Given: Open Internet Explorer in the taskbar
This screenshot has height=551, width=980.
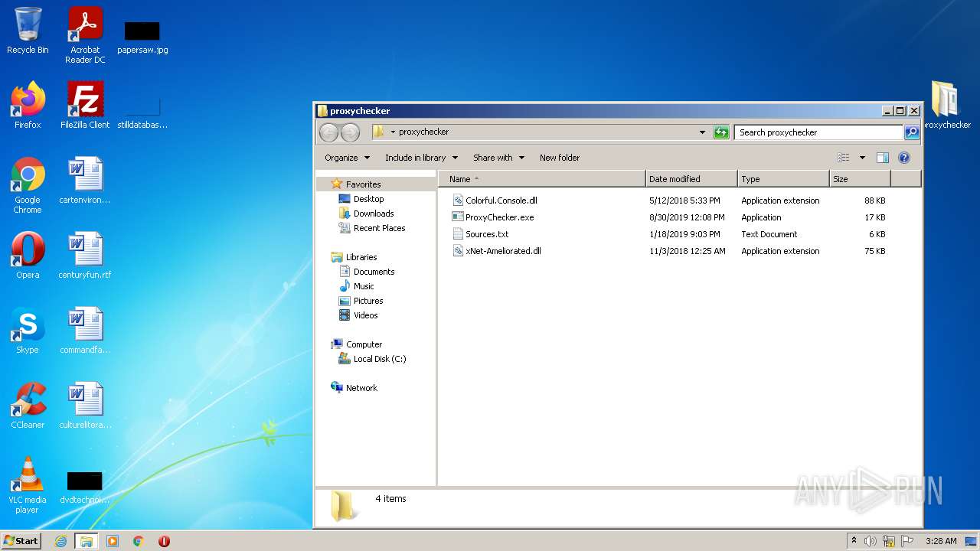Looking at the screenshot, I should pos(60,541).
